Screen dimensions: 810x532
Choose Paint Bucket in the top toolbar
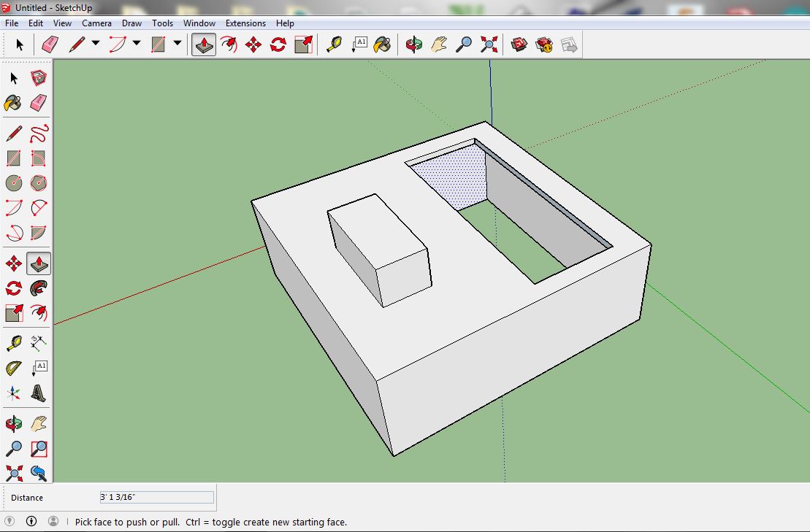click(x=382, y=45)
